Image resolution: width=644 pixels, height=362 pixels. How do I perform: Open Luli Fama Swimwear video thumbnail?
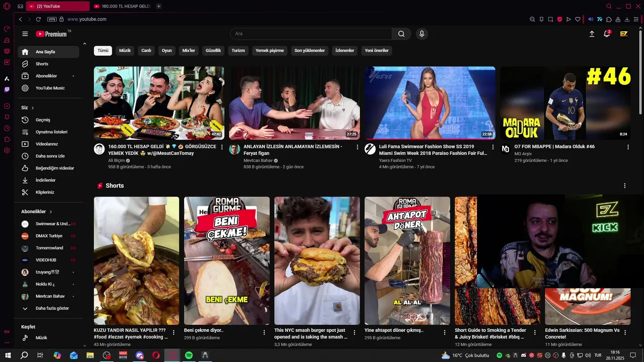click(x=430, y=103)
